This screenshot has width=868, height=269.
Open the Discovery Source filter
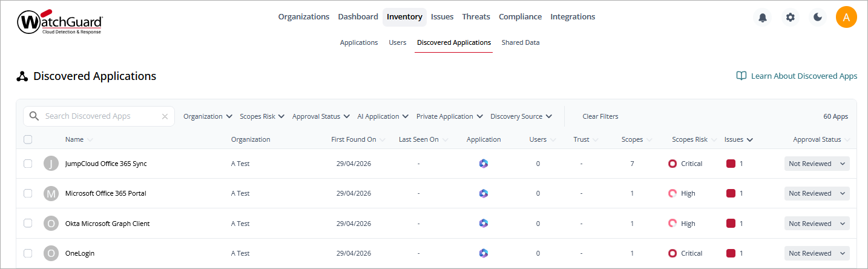[521, 116]
